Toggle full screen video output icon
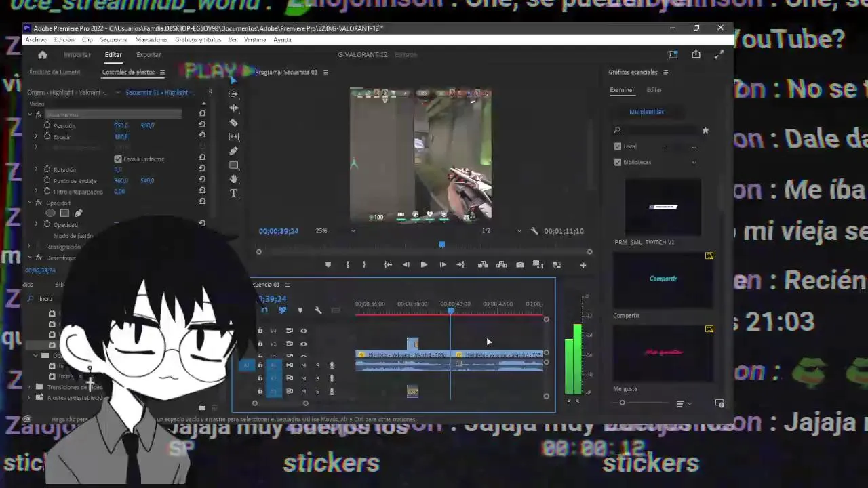The image size is (868, 488). click(719, 54)
